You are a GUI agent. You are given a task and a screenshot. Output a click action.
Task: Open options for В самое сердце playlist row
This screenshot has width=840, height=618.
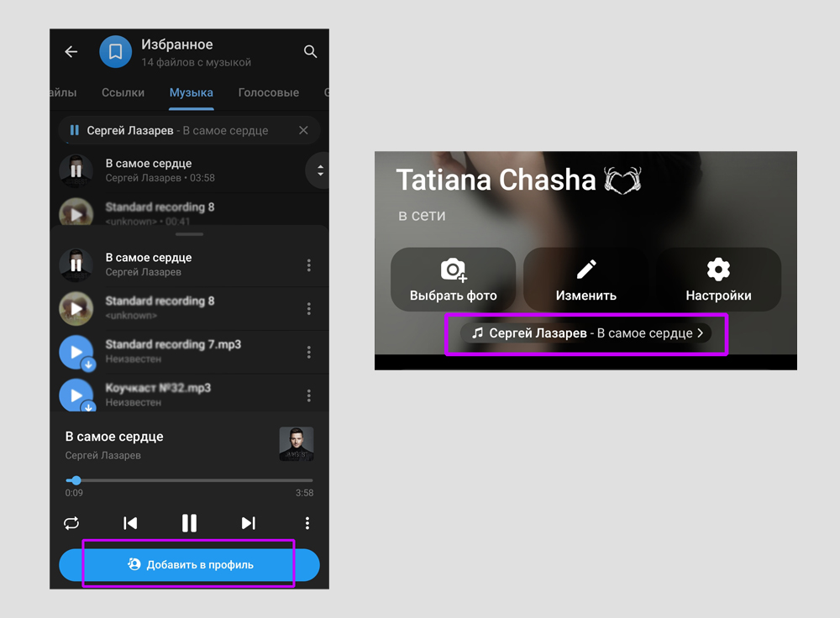[x=308, y=265]
